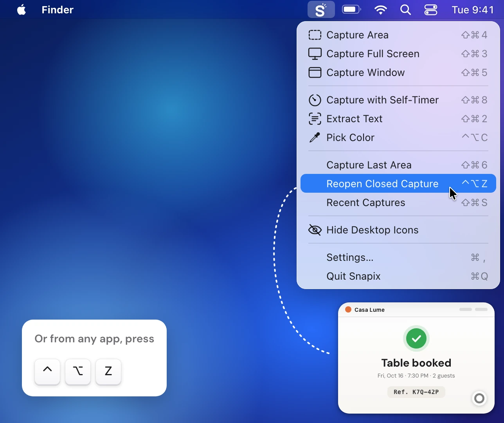The width and height of the screenshot is (504, 423).
Task: Click the Capture Area dashed-rectangle icon
Action: 315,35
